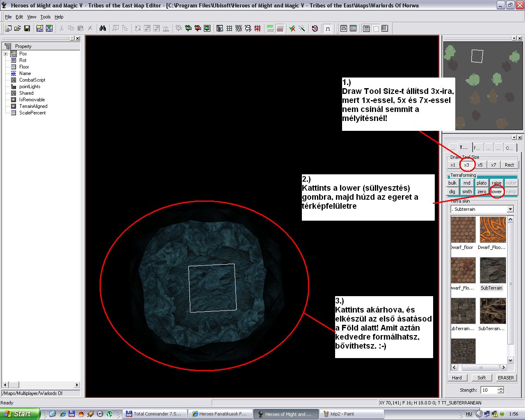
Task: Click the Soft brush button
Action: (x=482, y=378)
